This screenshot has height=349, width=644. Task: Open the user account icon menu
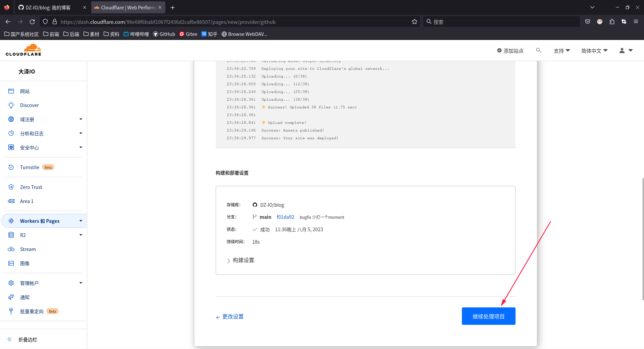click(626, 50)
